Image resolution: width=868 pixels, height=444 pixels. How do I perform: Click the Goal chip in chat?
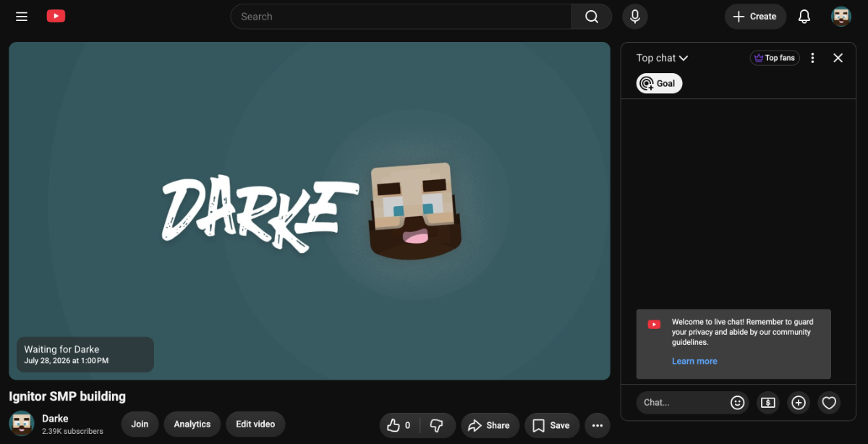pyautogui.click(x=659, y=83)
